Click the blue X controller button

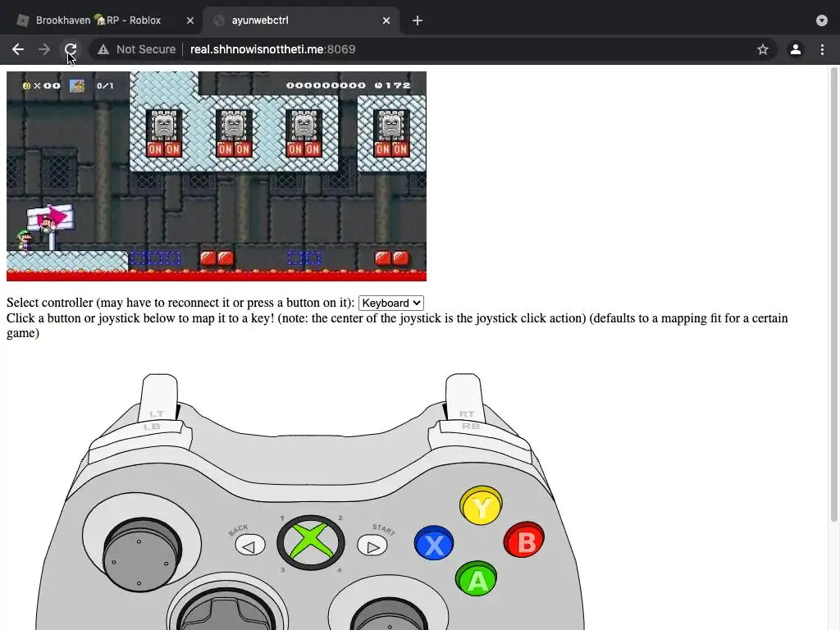434,543
